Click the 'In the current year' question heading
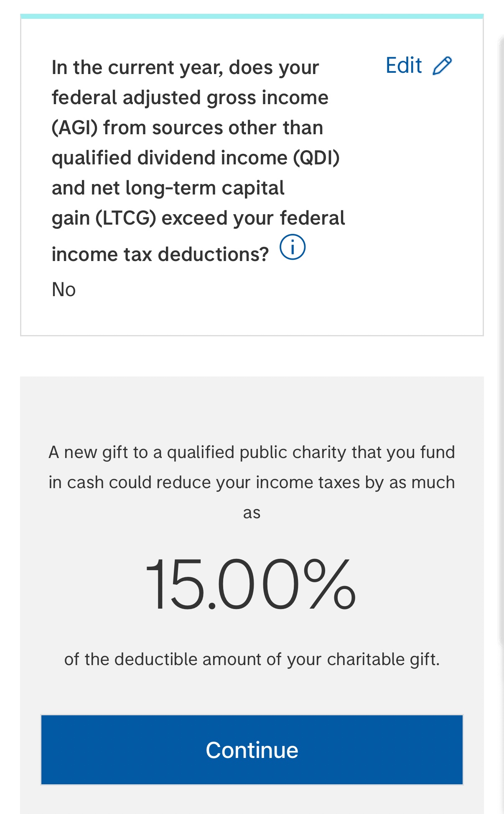This screenshot has height=814, width=504. pos(185,68)
